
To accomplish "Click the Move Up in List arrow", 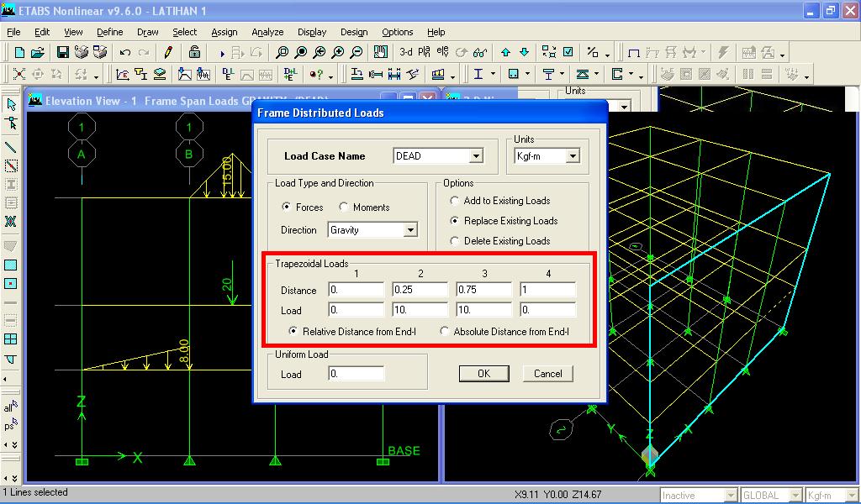I will point(505,52).
